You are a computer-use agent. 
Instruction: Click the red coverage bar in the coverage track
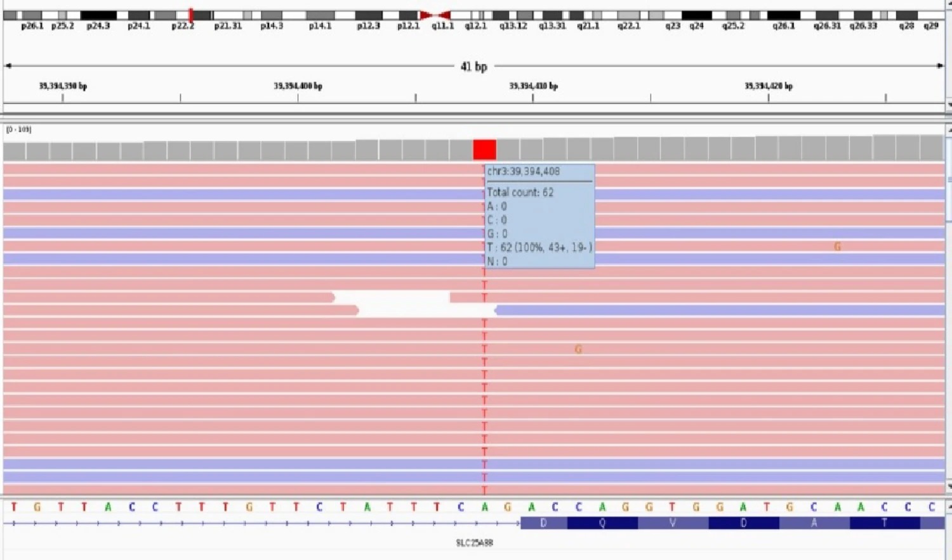(x=485, y=150)
